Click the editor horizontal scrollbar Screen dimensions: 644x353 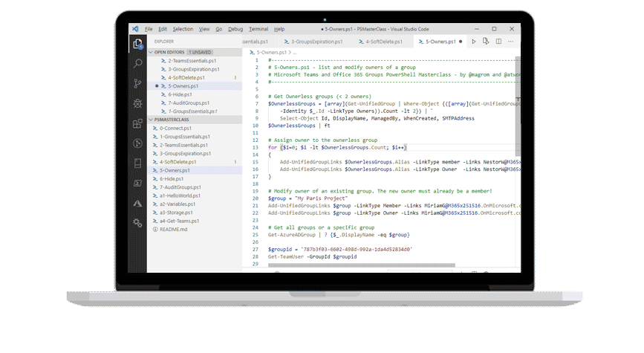tap(362, 265)
